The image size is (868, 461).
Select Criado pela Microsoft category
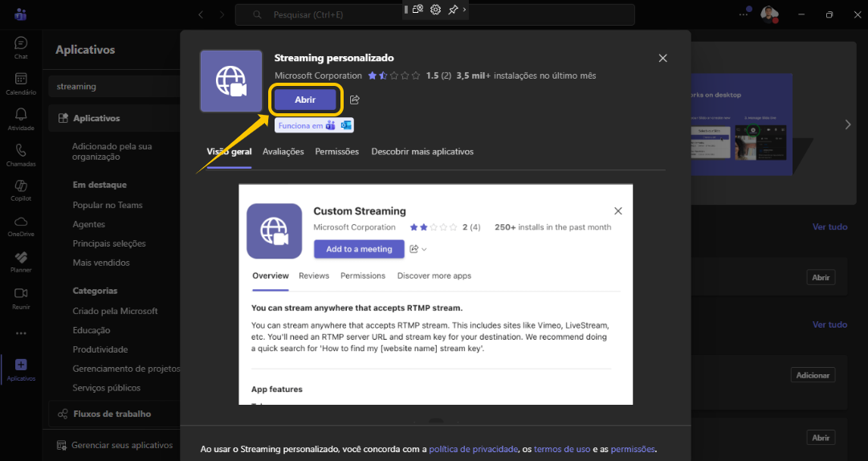point(115,311)
